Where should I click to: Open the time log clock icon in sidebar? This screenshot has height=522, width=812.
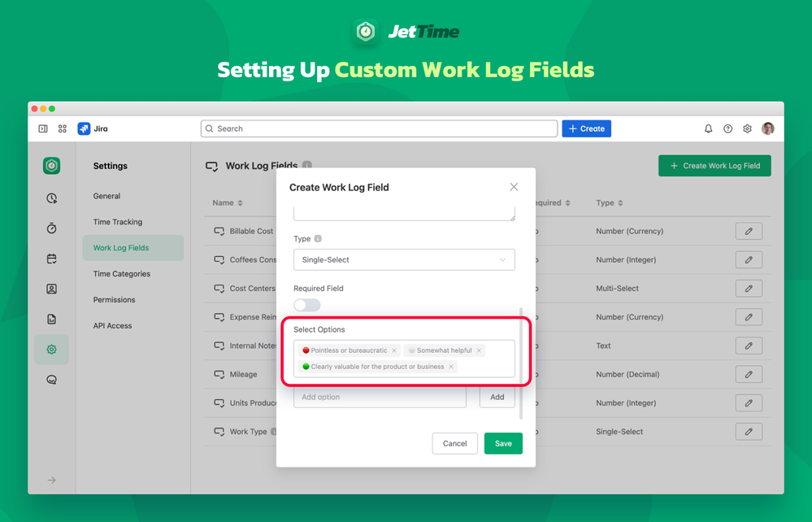[51, 198]
